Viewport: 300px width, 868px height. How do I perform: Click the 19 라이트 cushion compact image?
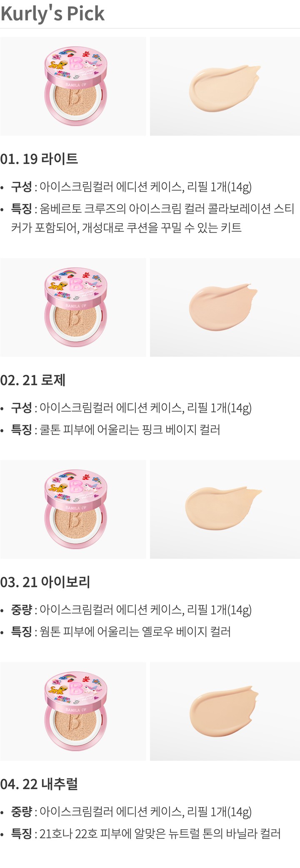tap(73, 86)
